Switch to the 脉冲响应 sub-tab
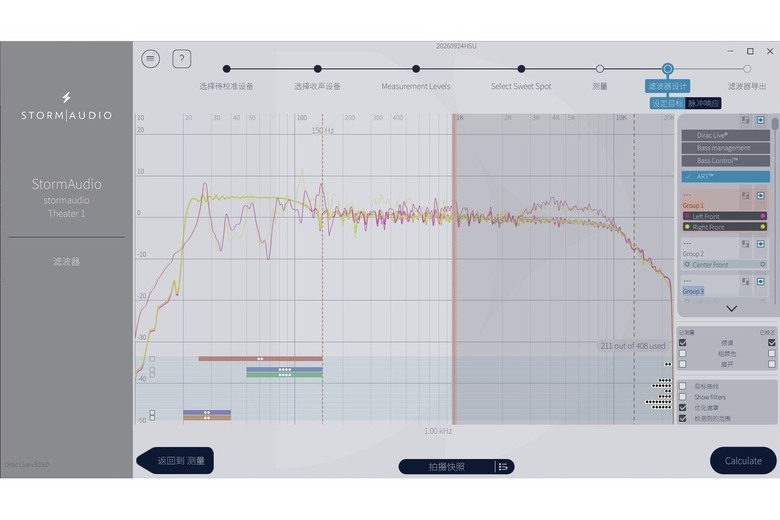 (703, 104)
